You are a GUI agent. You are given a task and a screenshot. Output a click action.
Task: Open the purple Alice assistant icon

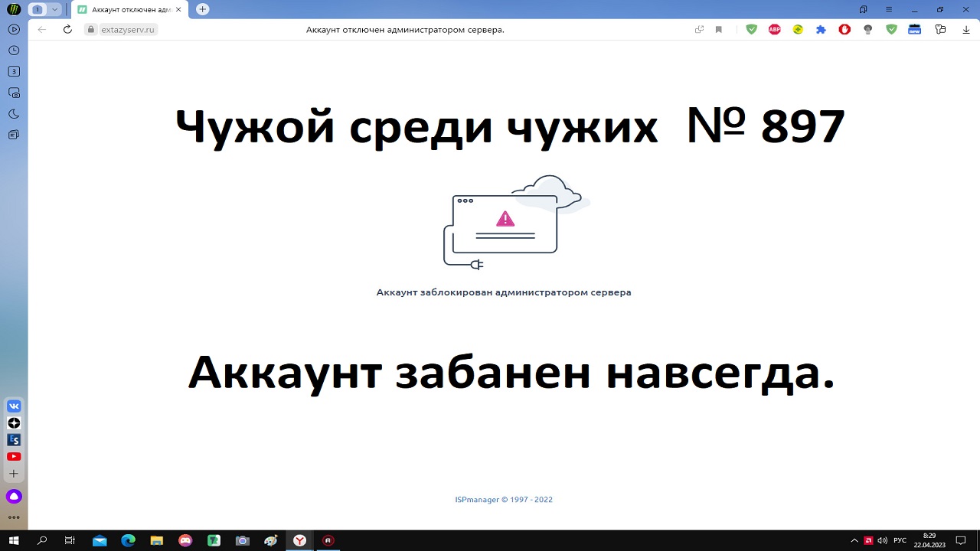(14, 497)
